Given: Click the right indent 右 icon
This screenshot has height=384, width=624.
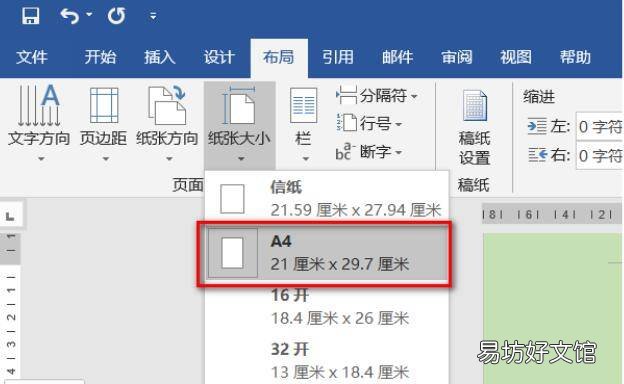Looking at the screenshot, I should point(537,155).
